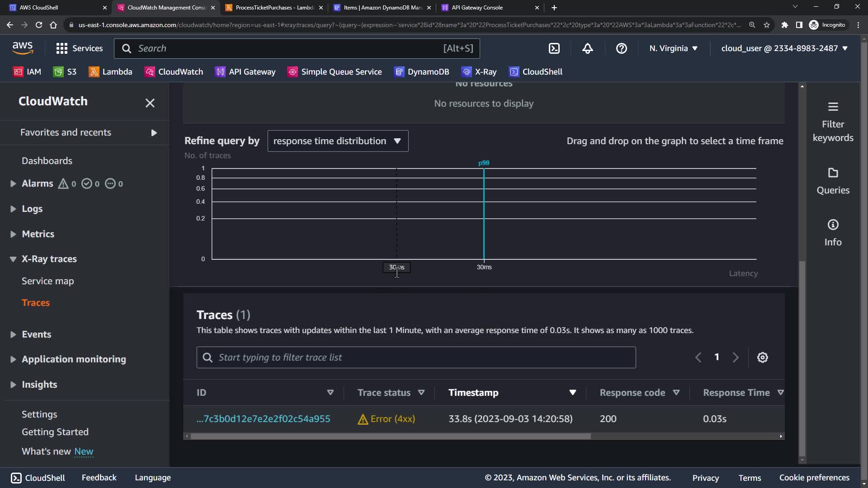
Task: Open trace ID ending in c54a955
Action: [x=263, y=419]
